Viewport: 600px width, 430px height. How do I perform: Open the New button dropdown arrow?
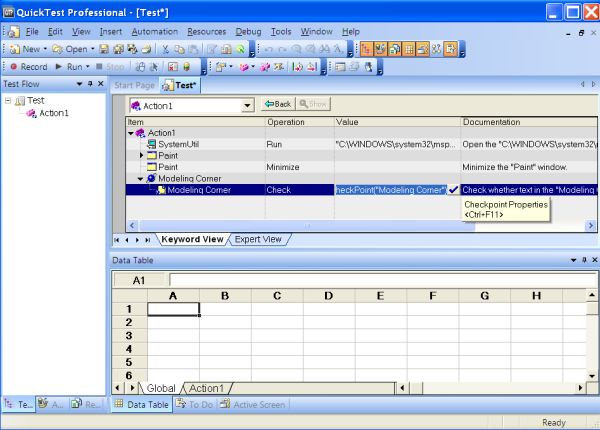pyautogui.click(x=45, y=49)
